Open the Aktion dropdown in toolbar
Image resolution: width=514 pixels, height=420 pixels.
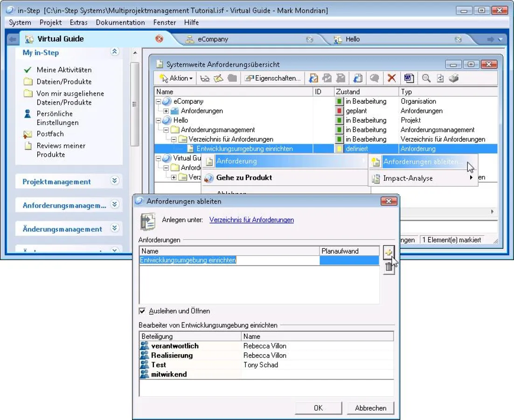click(176, 78)
